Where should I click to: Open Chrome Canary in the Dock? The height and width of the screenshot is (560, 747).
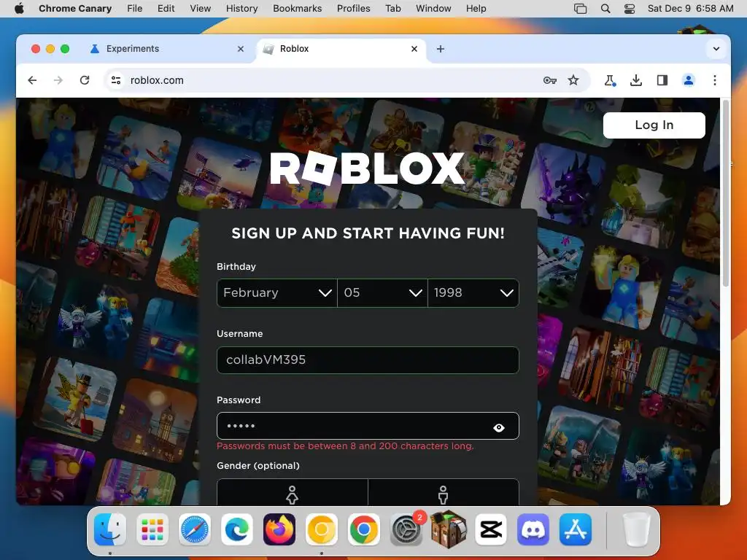pos(322,529)
